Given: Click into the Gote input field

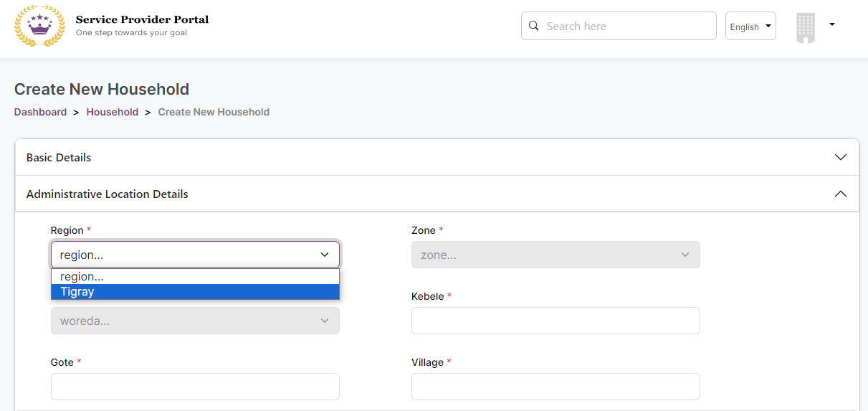Looking at the screenshot, I should (x=194, y=387).
